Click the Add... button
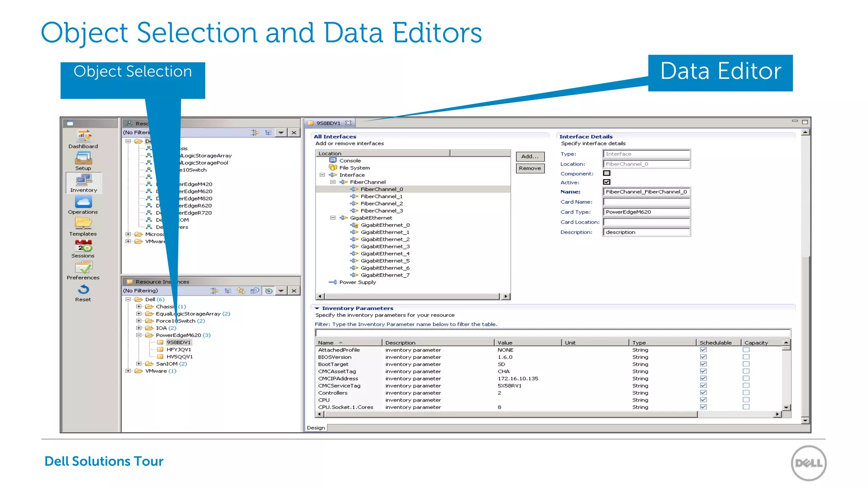The image size is (868, 488). click(x=530, y=156)
